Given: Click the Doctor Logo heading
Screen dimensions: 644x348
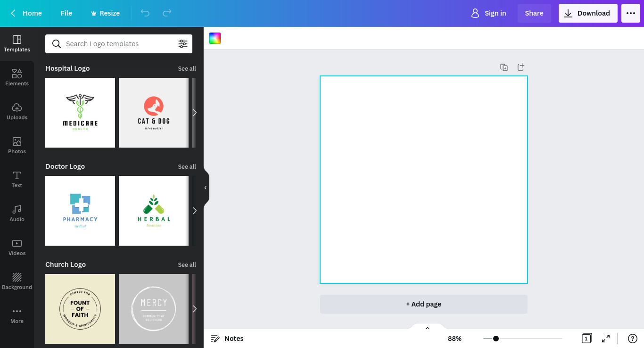Looking at the screenshot, I should click(65, 166).
